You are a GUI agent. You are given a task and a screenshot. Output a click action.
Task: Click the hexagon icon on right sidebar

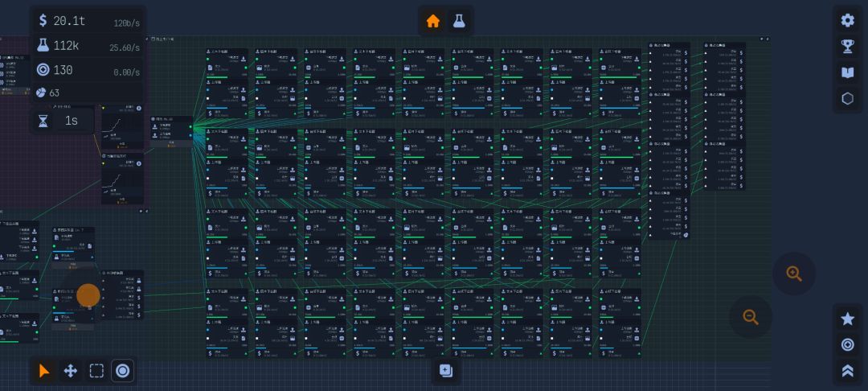848,99
